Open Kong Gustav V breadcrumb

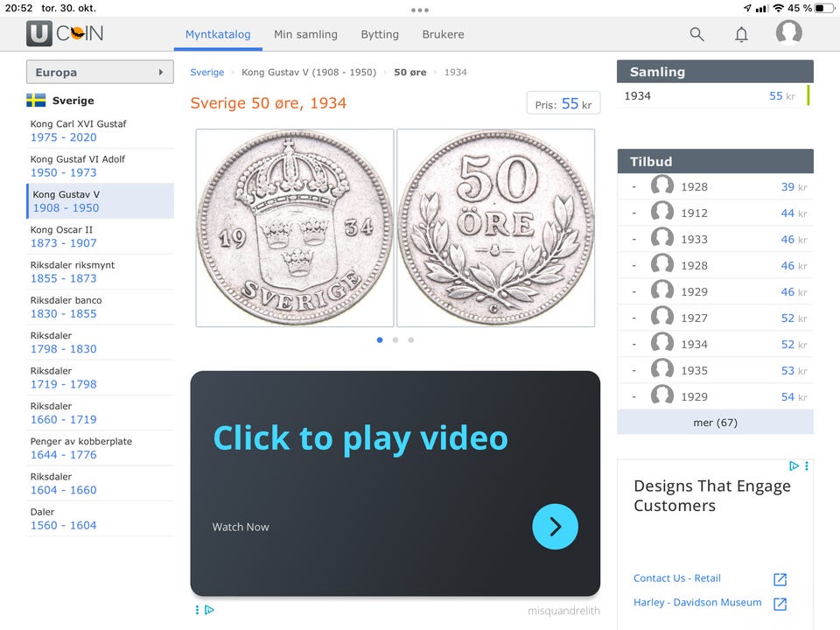tap(309, 73)
